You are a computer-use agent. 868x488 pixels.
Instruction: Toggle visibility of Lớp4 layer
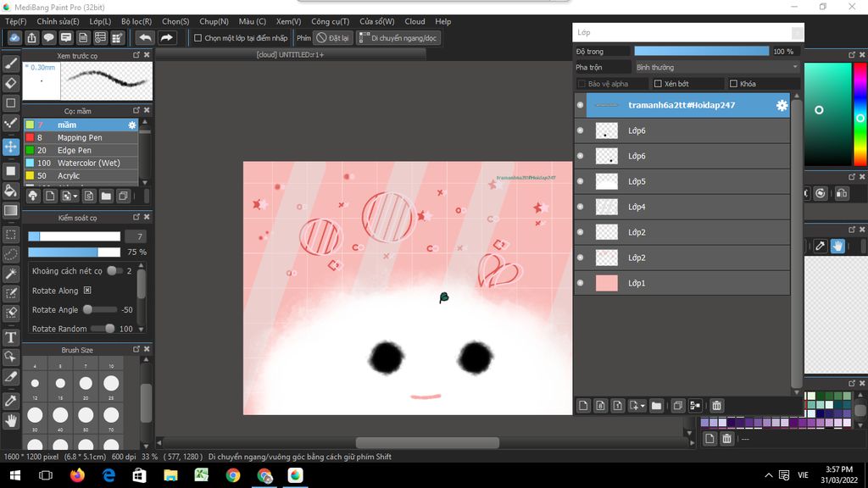pyautogui.click(x=580, y=207)
